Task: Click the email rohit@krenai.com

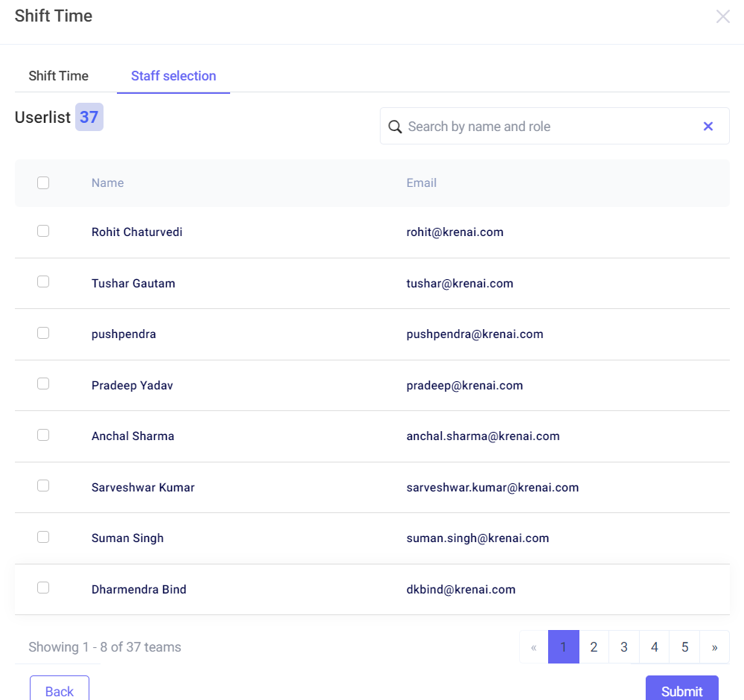Action: [x=455, y=232]
